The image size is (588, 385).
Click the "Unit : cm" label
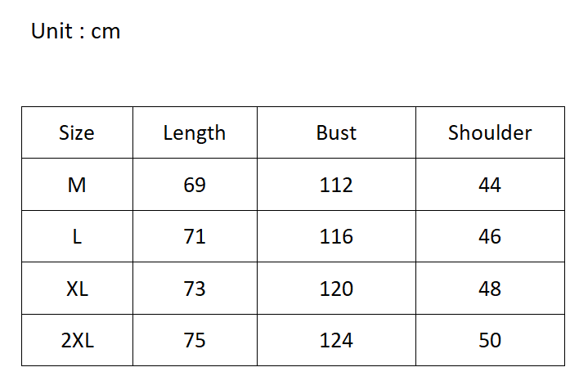pyautogui.click(x=75, y=32)
